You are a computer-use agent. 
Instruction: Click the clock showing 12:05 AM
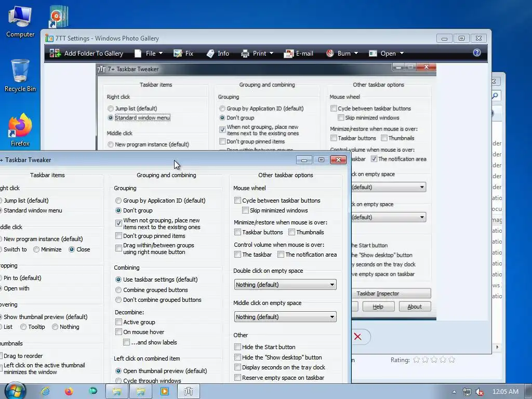(505, 392)
